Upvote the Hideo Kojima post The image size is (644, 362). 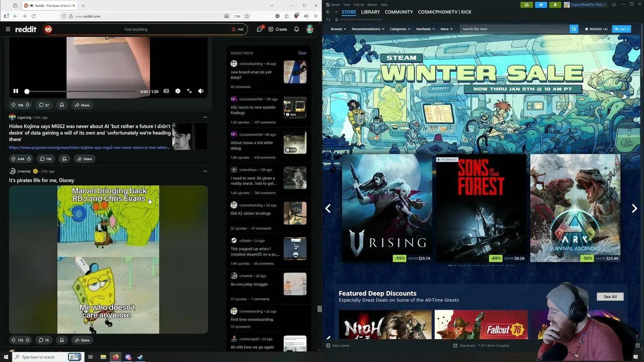tap(14, 159)
